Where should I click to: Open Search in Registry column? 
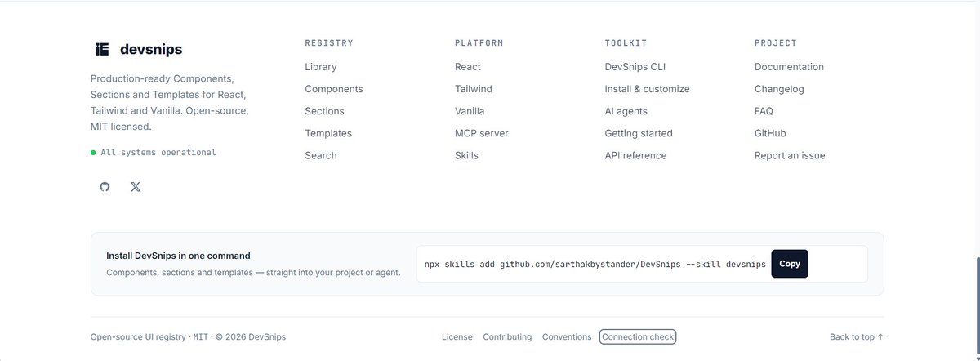tap(321, 155)
